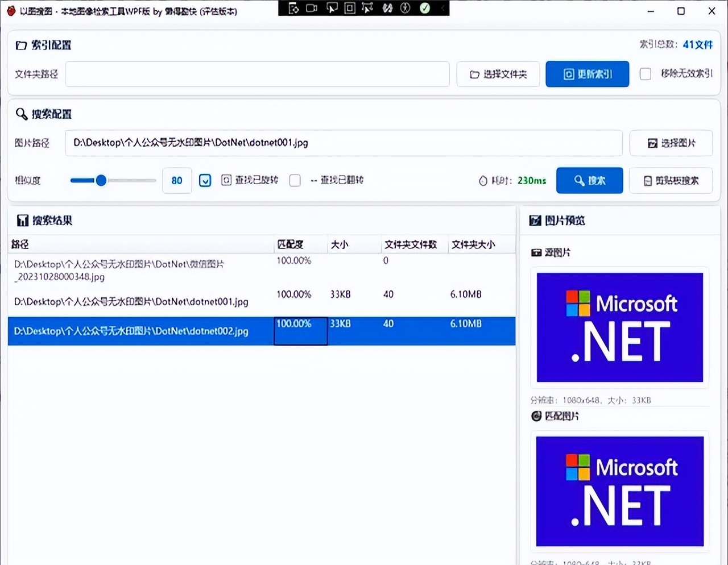Open Live Visual Tree from debug toolbar
Screen dimensions: 728x565
[x=293, y=8]
